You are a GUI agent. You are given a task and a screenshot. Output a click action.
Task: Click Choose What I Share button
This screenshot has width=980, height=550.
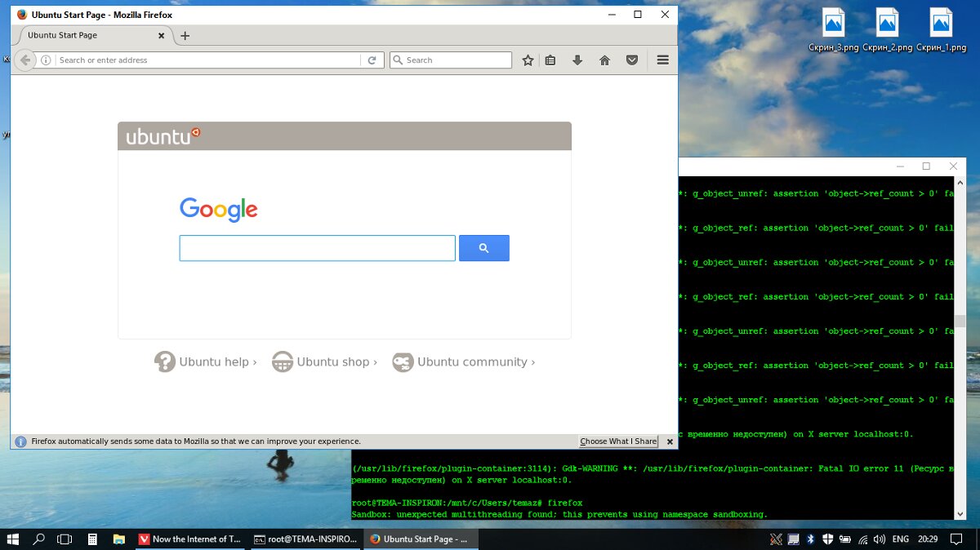(619, 441)
